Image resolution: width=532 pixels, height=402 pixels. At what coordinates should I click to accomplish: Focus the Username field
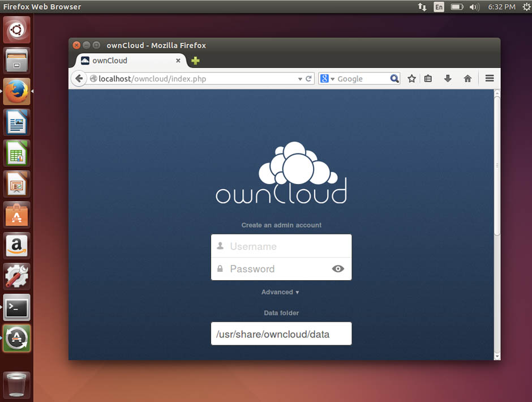pos(281,246)
